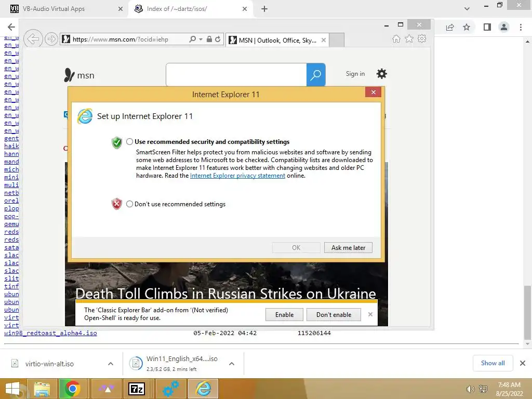
Task: Click Don't enable for add-on notification
Action: 334,314
